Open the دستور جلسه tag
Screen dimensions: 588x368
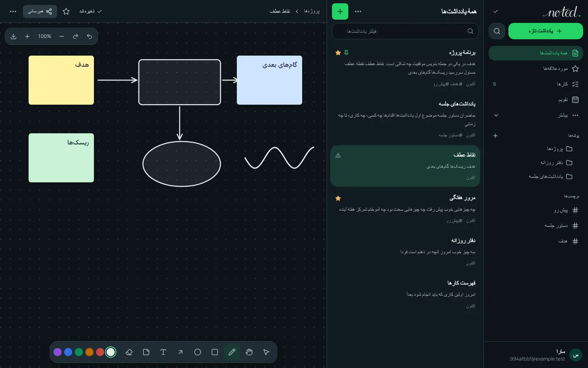[536, 226]
